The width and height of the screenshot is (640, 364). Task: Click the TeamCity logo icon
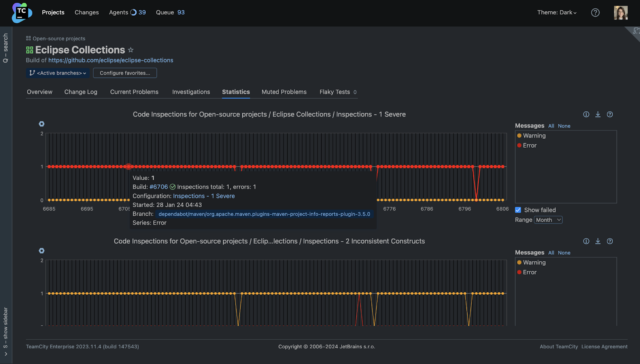tap(22, 13)
